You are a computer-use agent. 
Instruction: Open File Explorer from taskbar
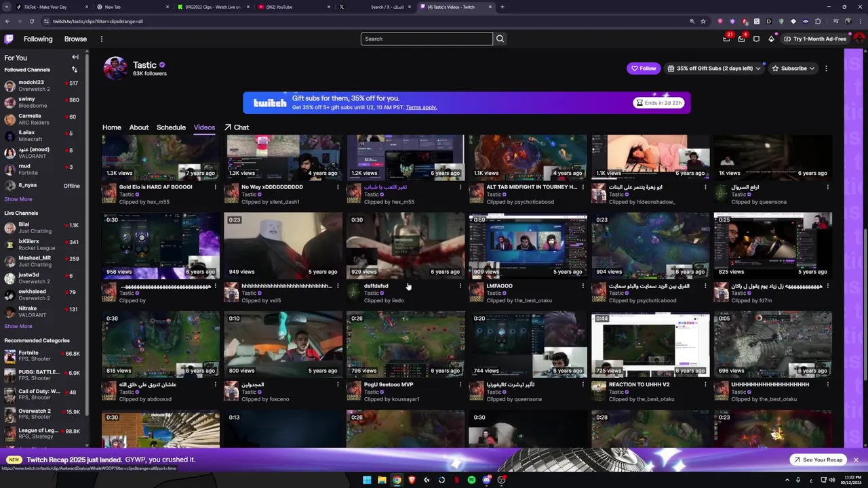(x=382, y=480)
